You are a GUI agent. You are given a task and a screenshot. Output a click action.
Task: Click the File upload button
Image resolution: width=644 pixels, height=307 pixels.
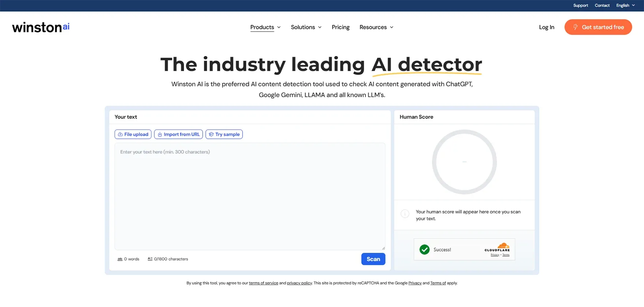[x=133, y=134]
